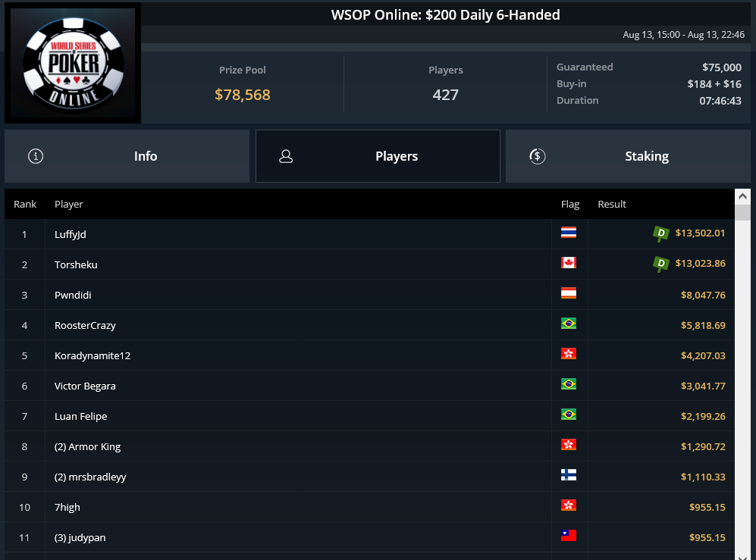Click the $8,047.76 result amount
This screenshot has height=560, width=756.
click(703, 295)
